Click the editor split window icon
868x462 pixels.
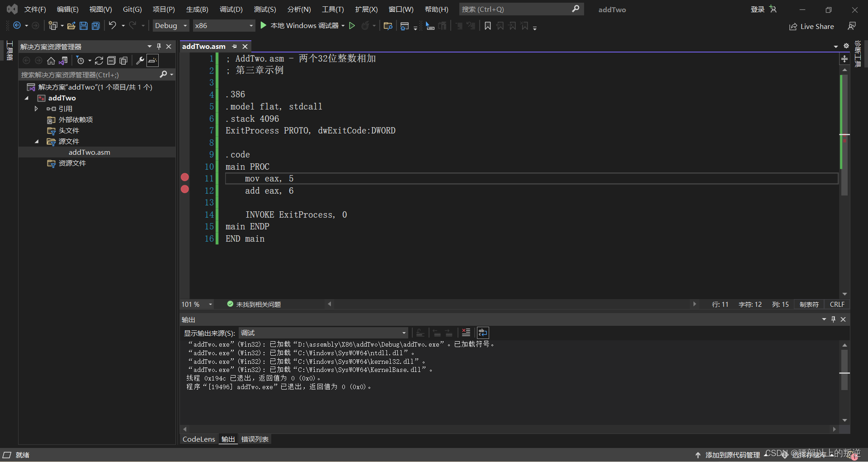(x=844, y=59)
